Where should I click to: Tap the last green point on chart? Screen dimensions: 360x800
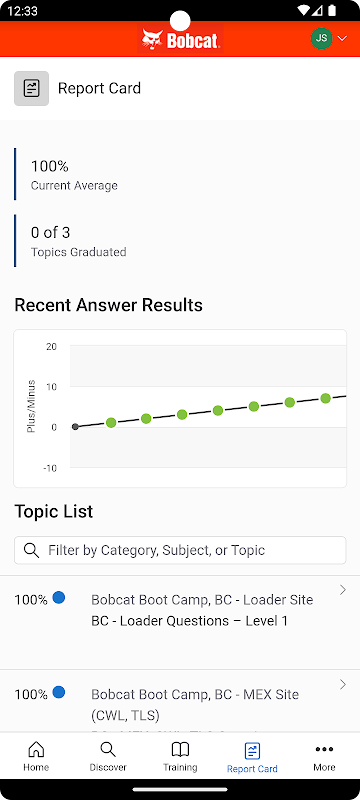326,398
